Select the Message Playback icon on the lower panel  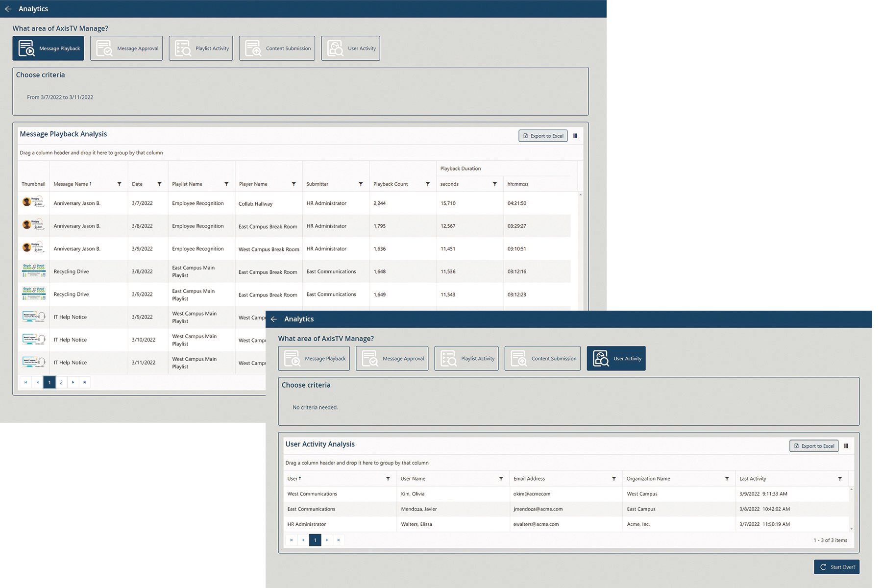point(314,358)
